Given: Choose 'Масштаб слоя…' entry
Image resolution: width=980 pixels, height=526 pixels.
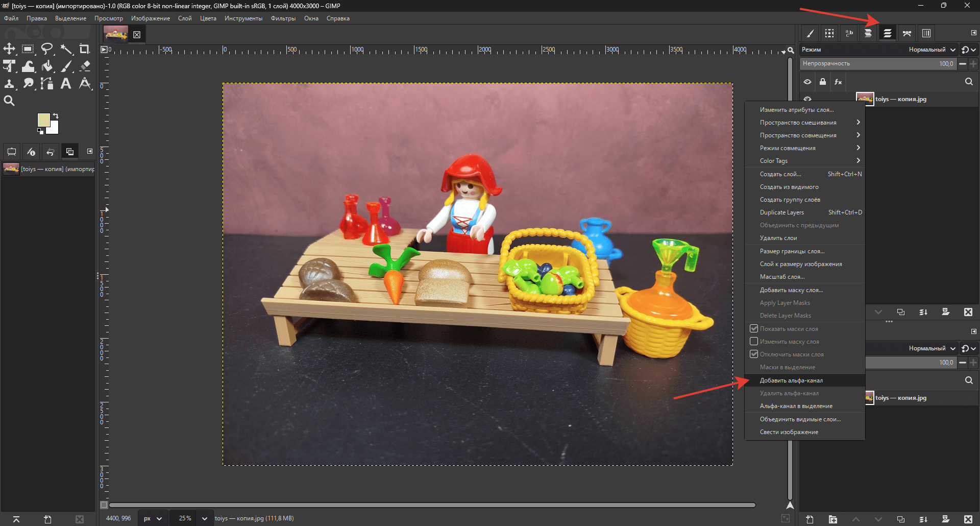Looking at the screenshot, I should (x=805, y=277).
